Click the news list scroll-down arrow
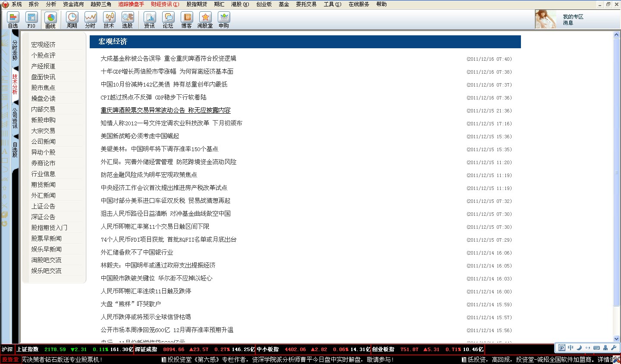 (x=616, y=339)
